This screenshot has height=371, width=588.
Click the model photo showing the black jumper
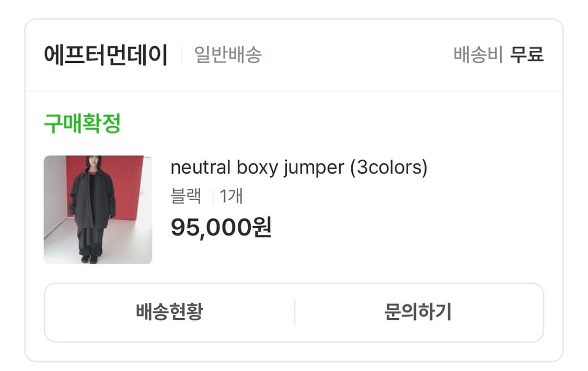(x=97, y=209)
